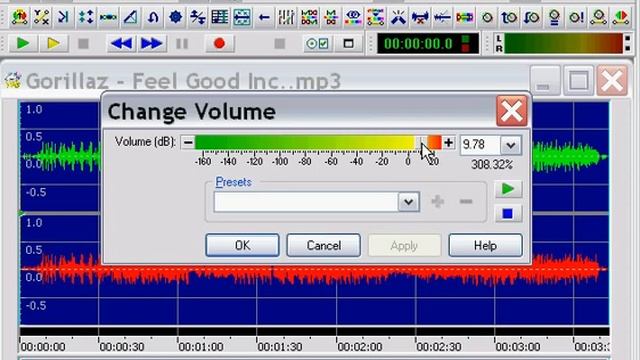640x360 pixels.
Task: Open the volume value dropdown arrow
Action: (511, 145)
